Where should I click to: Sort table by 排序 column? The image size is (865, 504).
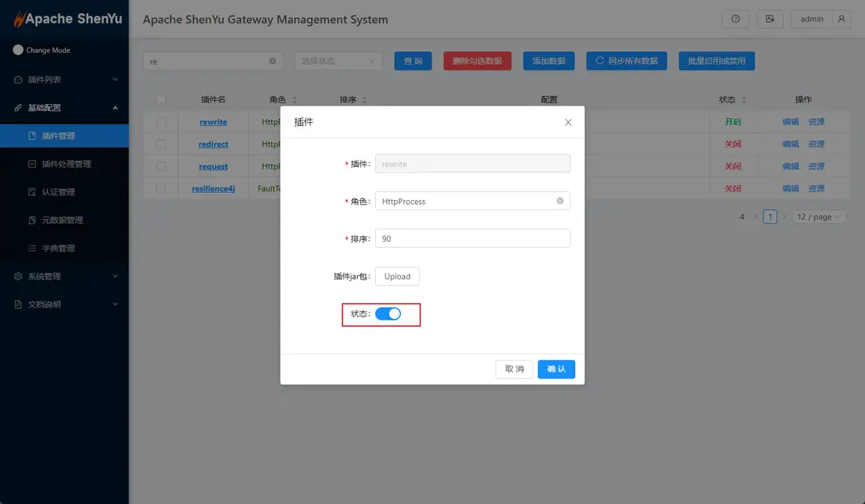(364, 100)
